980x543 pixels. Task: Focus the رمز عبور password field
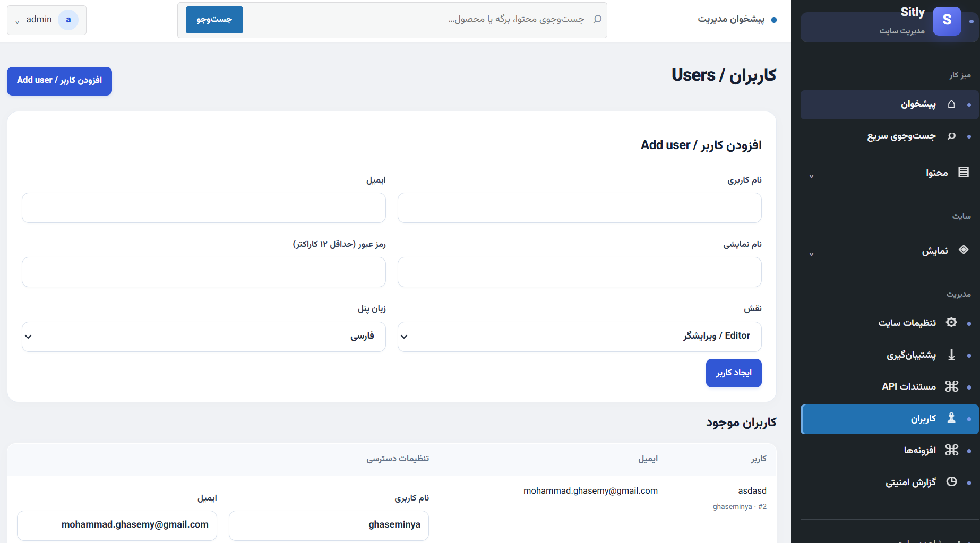coord(203,272)
